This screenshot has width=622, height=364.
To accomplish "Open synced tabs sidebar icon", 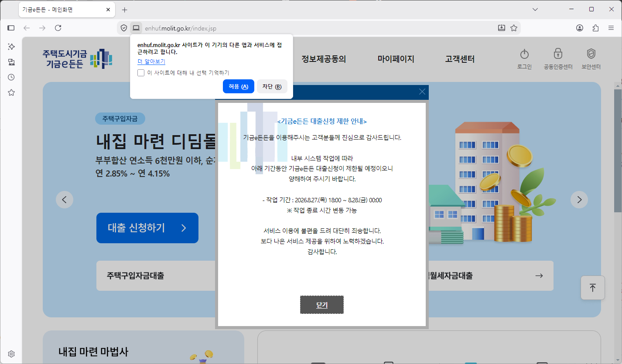I will 11,62.
